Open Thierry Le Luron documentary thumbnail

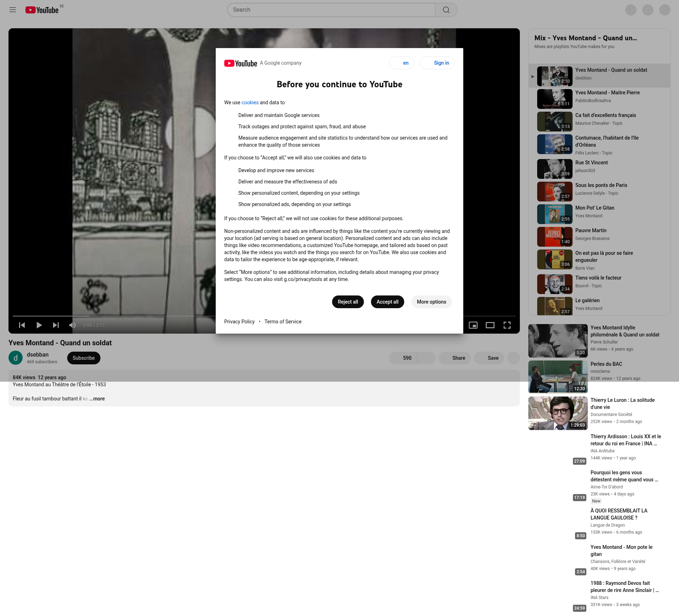point(558,413)
